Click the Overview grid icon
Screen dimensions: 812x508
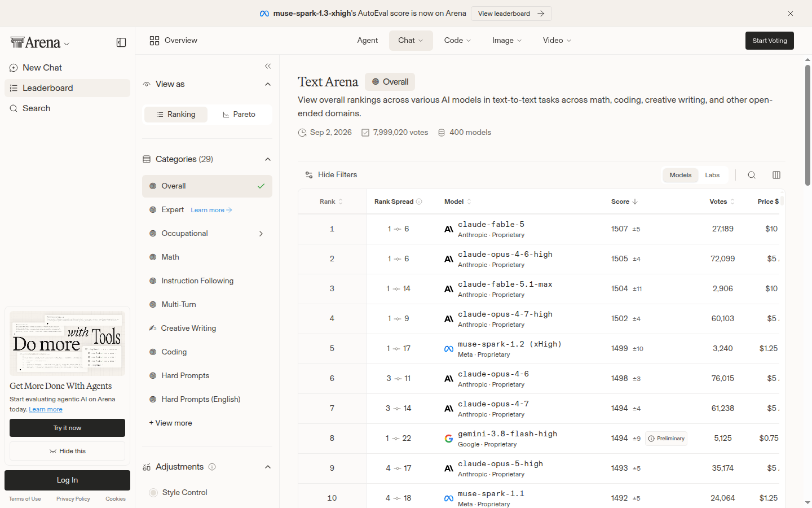click(155, 41)
